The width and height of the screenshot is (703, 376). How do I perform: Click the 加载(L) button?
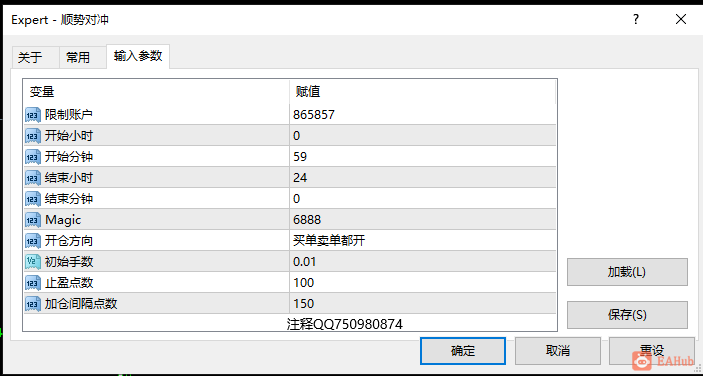[x=627, y=272]
